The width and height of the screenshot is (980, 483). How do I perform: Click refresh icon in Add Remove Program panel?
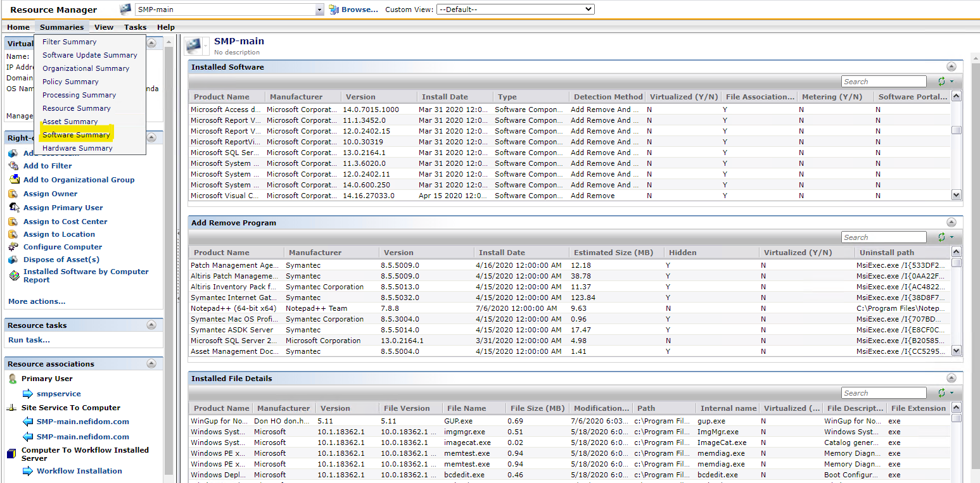pos(941,237)
